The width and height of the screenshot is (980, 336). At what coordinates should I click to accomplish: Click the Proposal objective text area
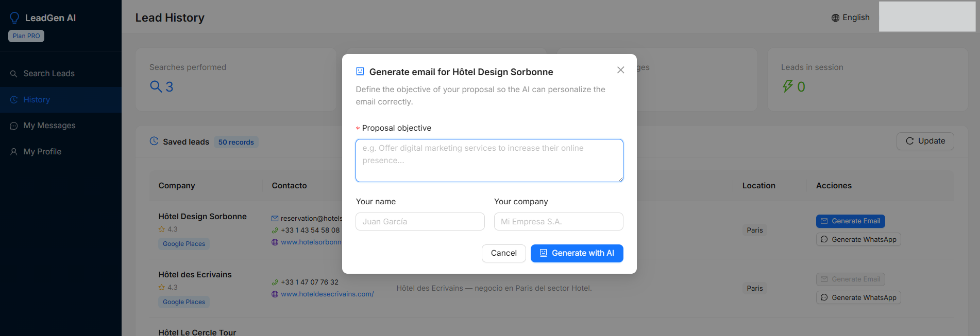489,161
